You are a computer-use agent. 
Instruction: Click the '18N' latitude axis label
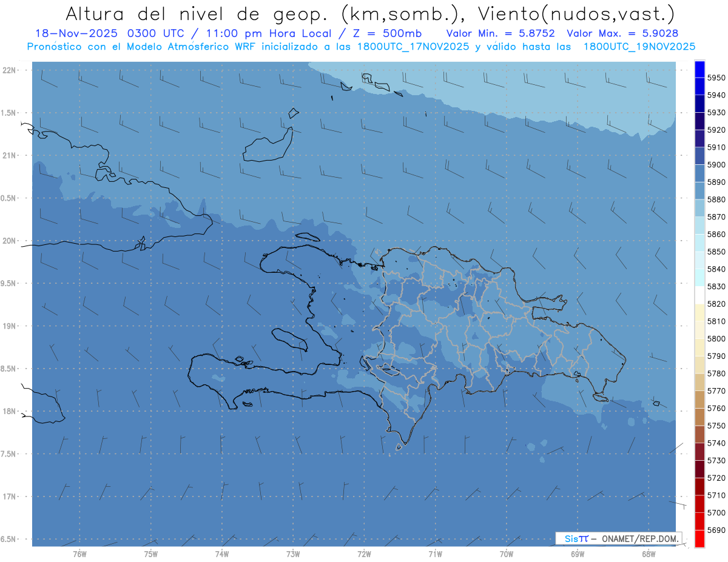pyautogui.click(x=10, y=411)
